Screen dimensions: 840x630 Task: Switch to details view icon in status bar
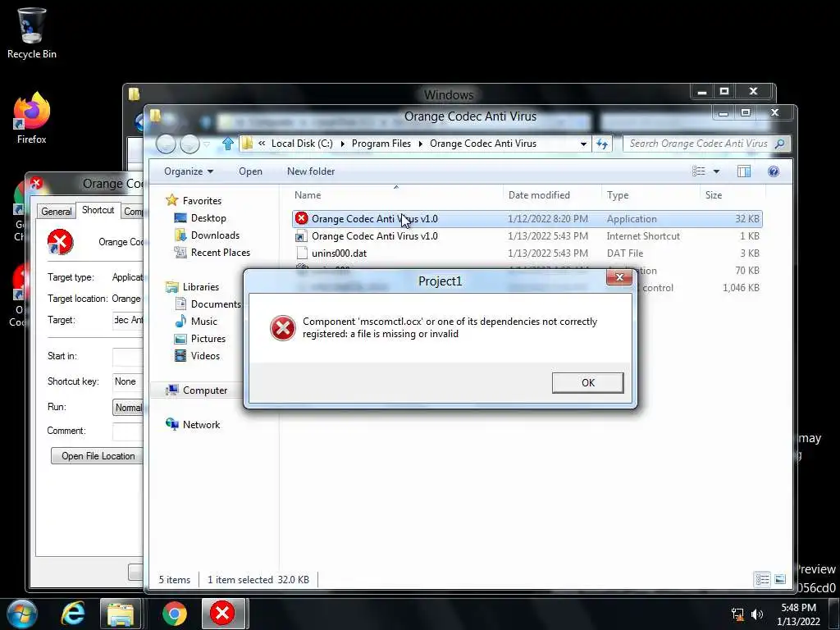[762, 580]
